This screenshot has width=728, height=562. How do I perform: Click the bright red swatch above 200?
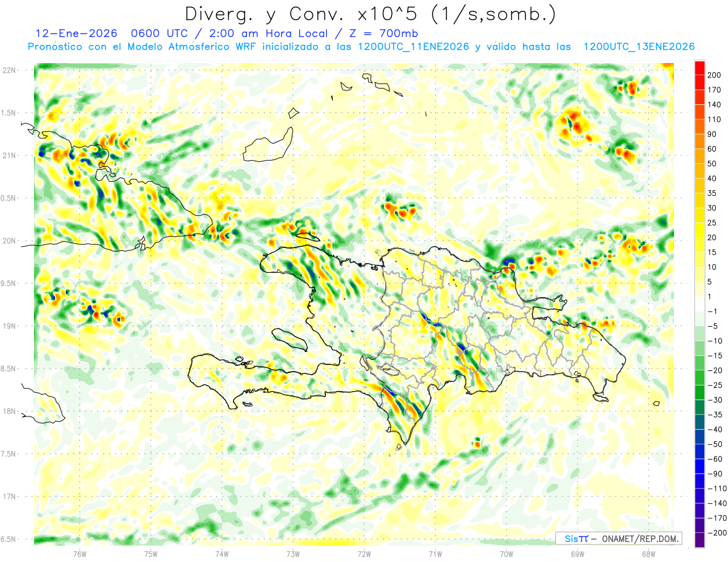699,68
